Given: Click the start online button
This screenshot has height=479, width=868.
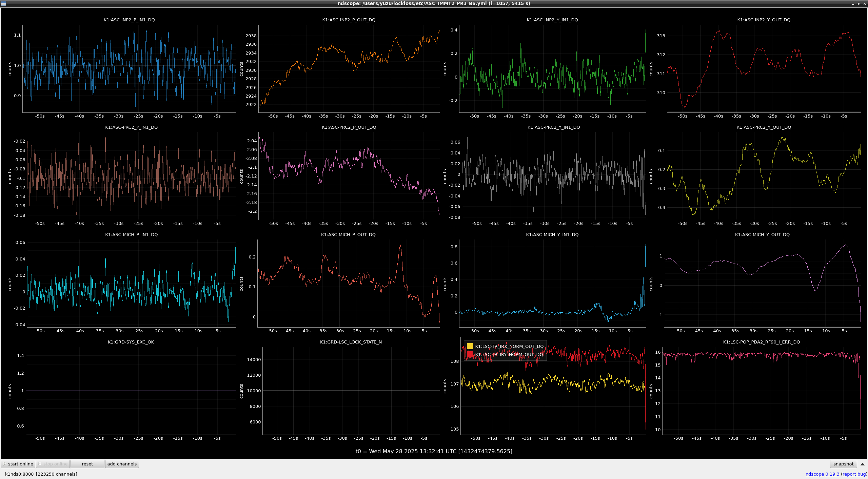Looking at the screenshot, I should (18, 464).
